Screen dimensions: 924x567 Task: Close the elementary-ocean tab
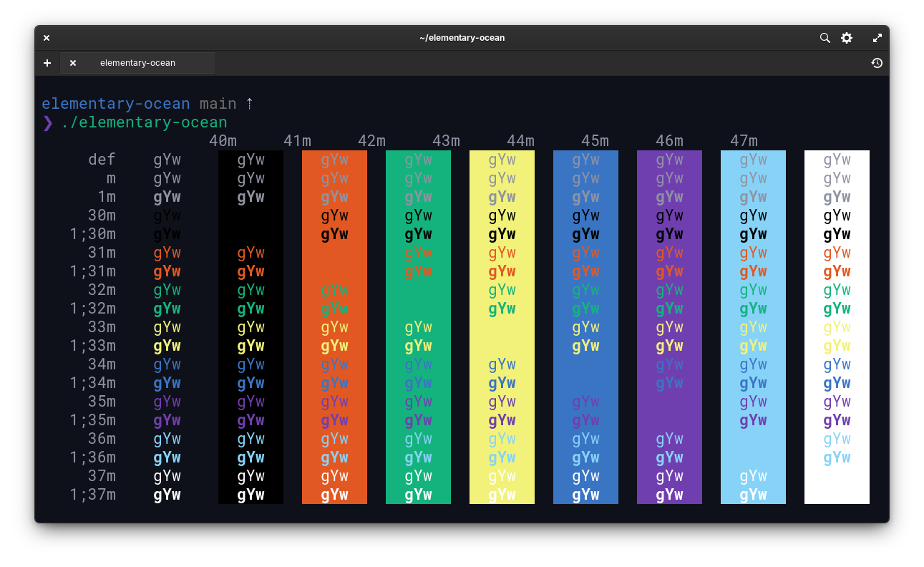[x=73, y=63]
